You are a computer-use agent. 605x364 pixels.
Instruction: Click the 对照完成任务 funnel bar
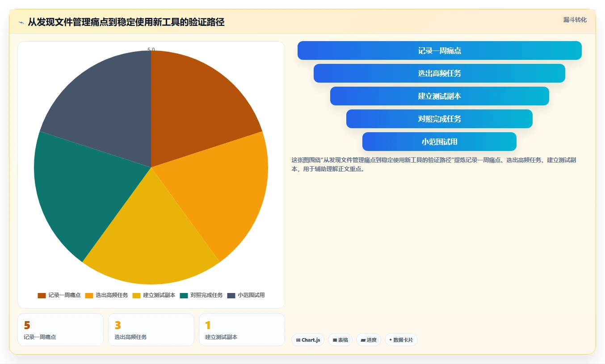click(x=439, y=119)
